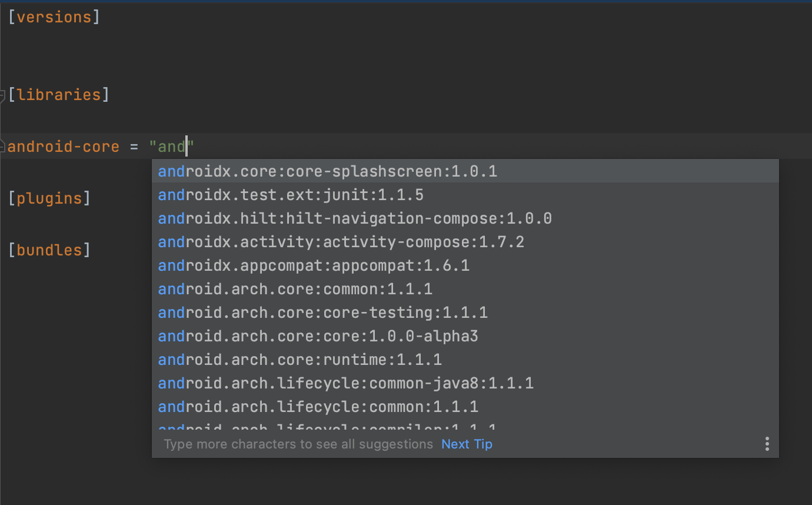Choose androidx.appcompat:appcompat:1.6.1 suggestion
812x505 pixels.
point(465,265)
